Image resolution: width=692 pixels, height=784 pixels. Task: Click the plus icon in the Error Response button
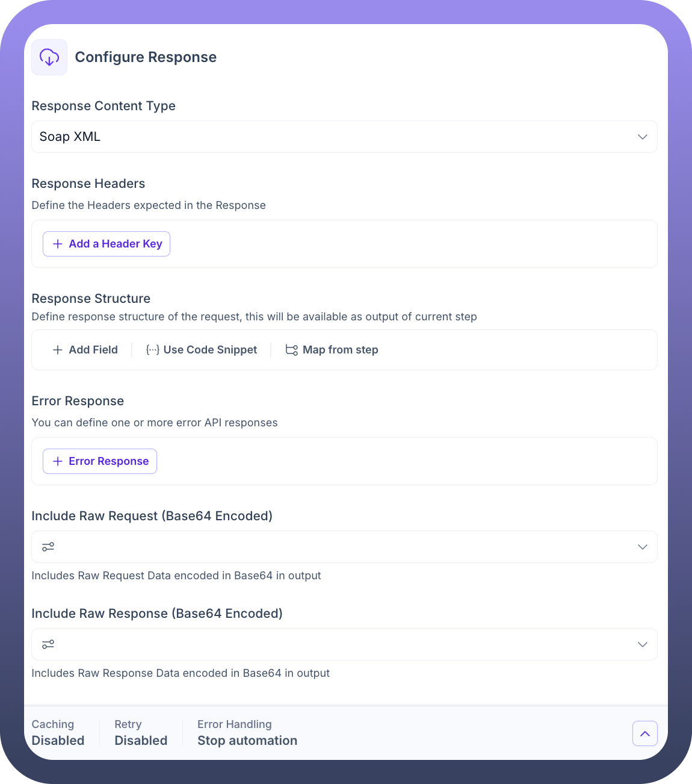(58, 461)
